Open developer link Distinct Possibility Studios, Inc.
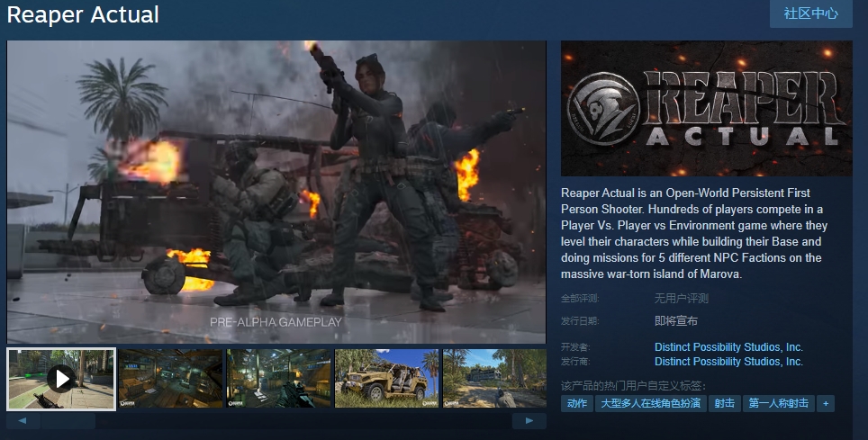The height and width of the screenshot is (440, 868). (728, 347)
